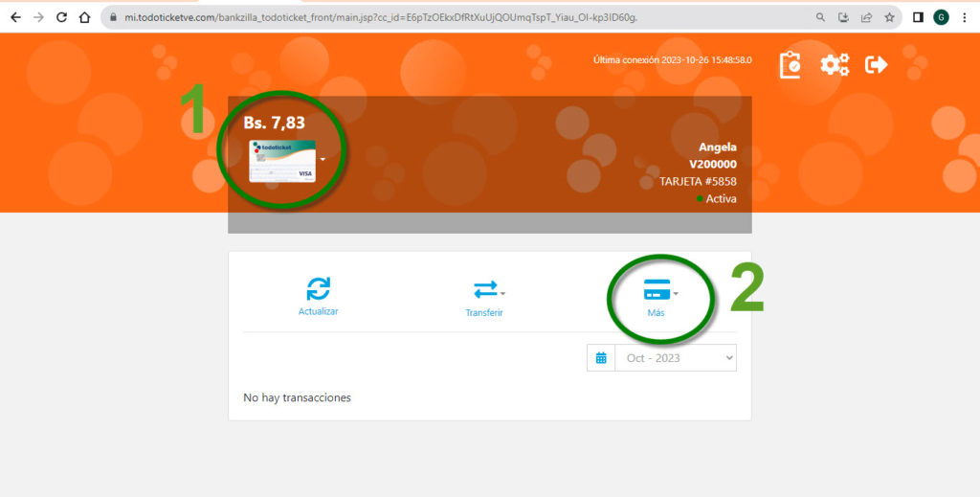The height and width of the screenshot is (497, 980).
Task: Click the zoom magnifier icon in address bar
Action: coord(820,17)
